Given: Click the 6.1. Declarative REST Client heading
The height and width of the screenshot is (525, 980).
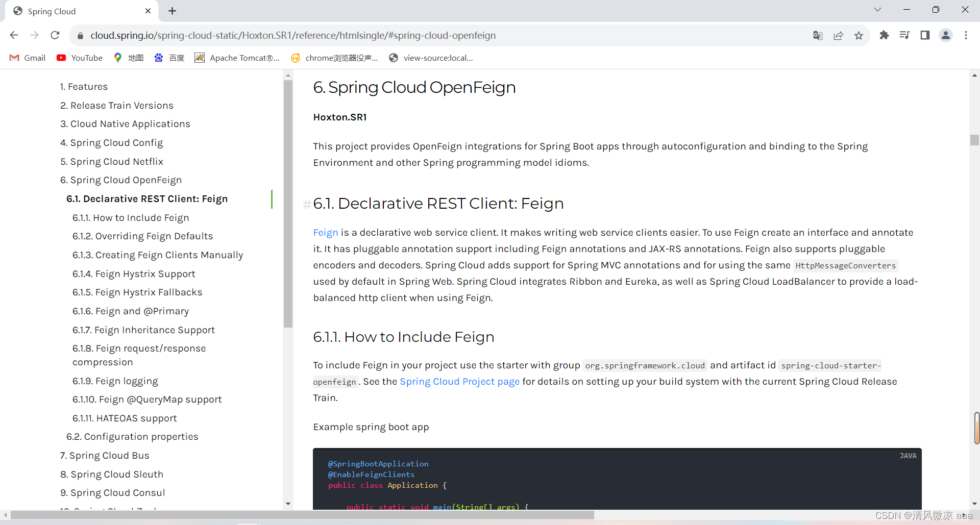Looking at the screenshot, I should [x=438, y=204].
